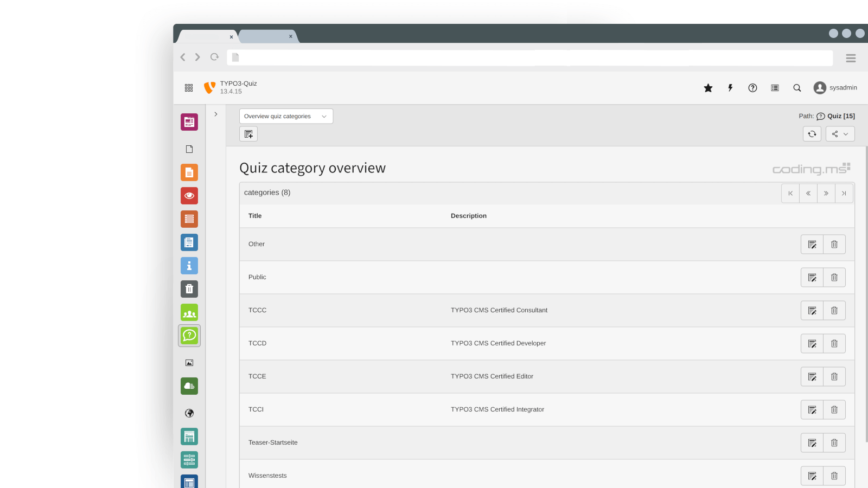The height and width of the screenshot is (488, 868).
Task: Select the active Quiz module icon
Action: [189, 336]
